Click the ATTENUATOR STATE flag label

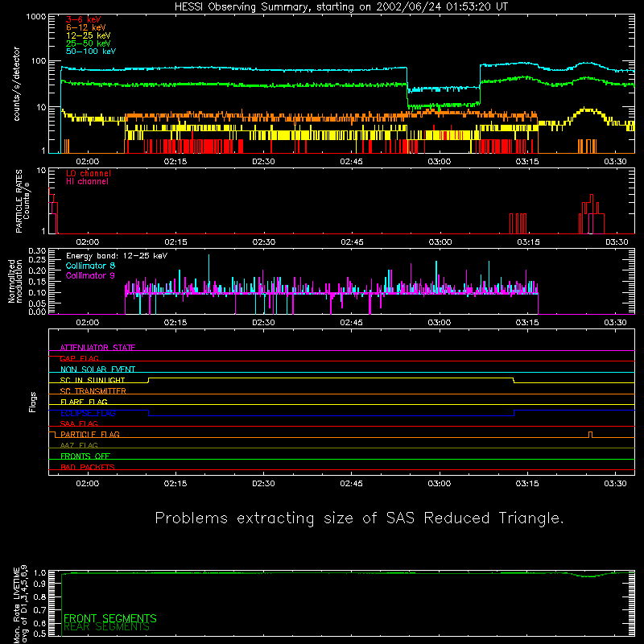(x=97, y=348)
